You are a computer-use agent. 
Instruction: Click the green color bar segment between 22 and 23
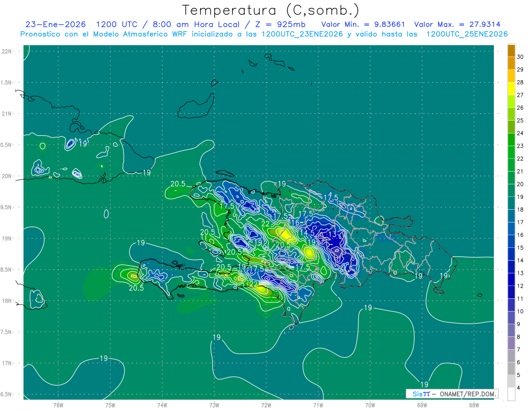tap(511, 153)
